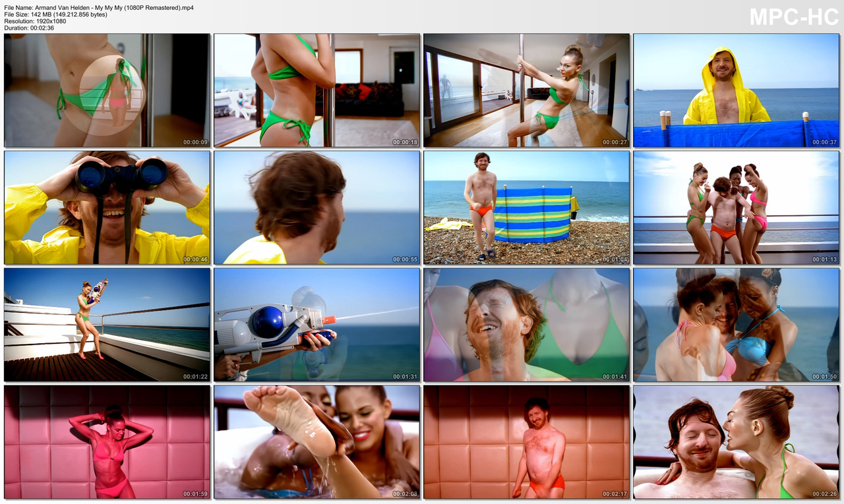Select the yellow raincoat frame at 00:00:37

point(736,90)
